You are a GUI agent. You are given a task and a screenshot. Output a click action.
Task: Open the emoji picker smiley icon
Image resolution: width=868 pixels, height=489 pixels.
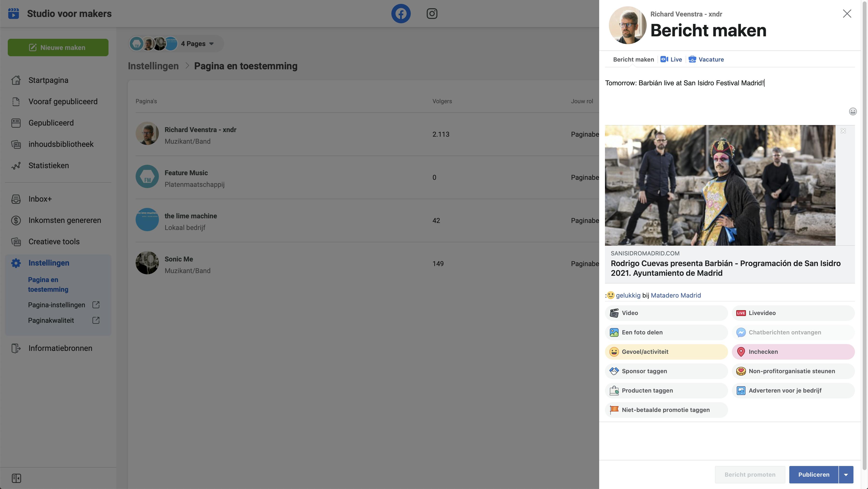852,112
